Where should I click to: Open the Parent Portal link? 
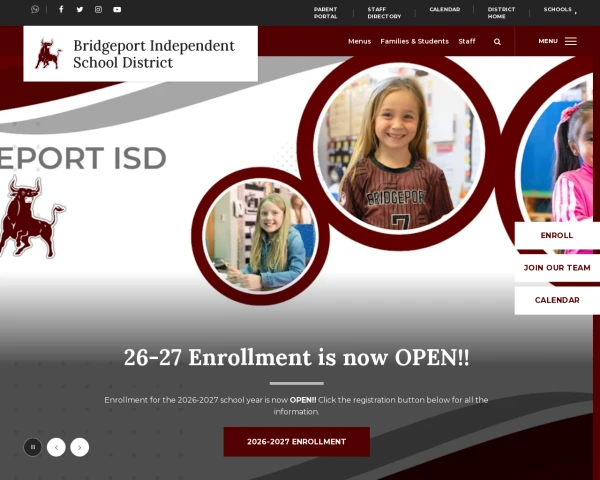coord(326,13)
